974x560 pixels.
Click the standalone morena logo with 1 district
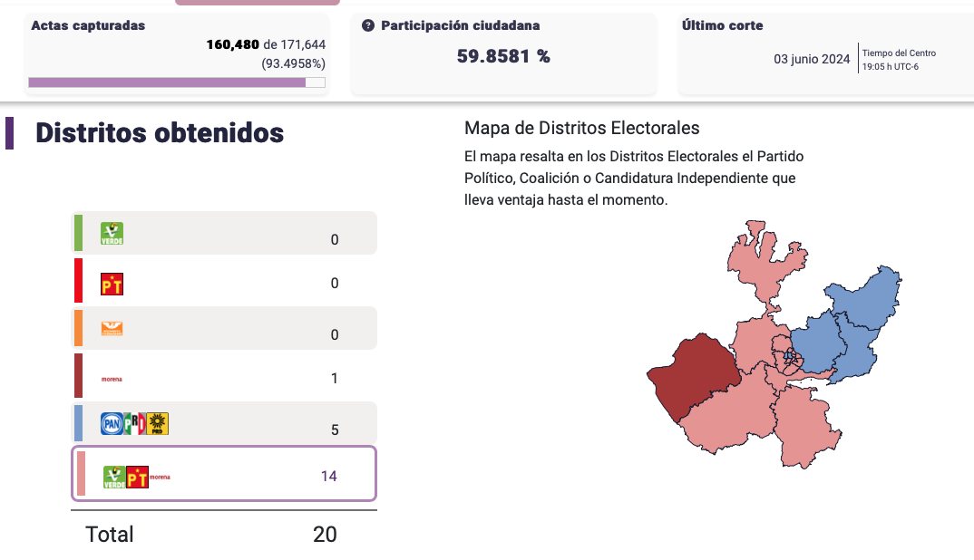(112, 379)
